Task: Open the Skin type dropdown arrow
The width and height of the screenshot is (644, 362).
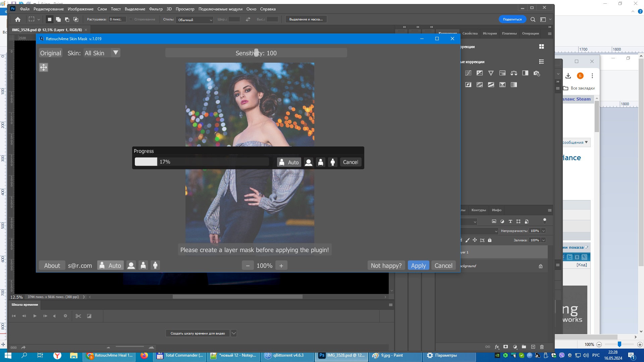Action: 115,53
